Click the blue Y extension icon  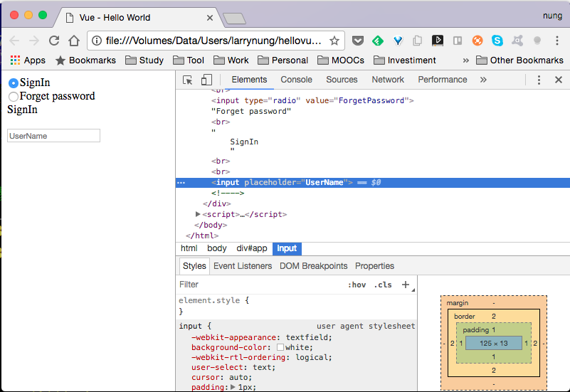click(398, 41)
